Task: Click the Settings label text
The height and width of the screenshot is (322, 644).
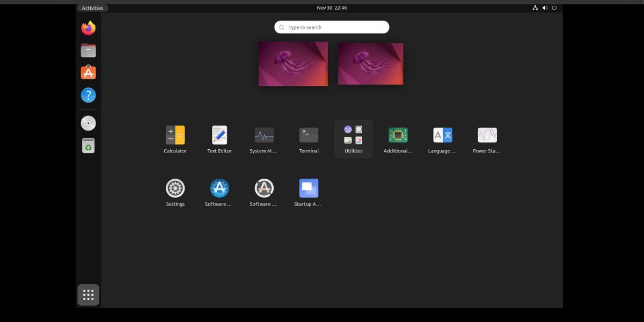Action: click(x=175, y=204)
